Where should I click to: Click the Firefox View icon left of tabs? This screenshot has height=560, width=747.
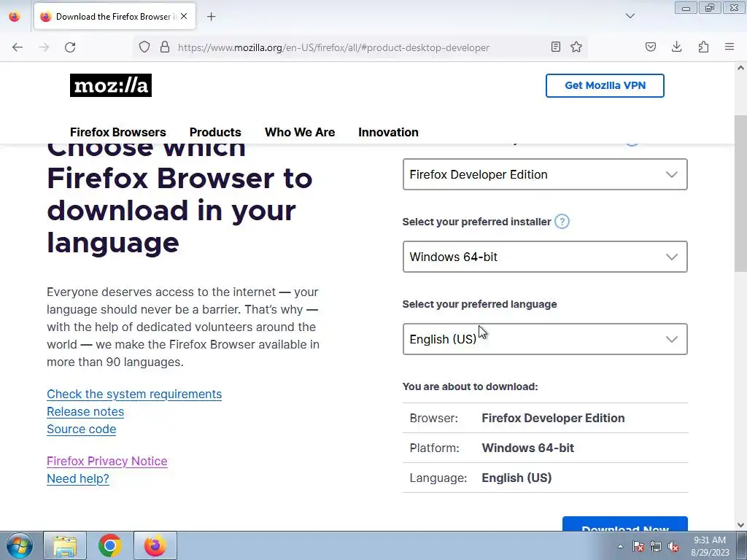tap(15, 17)
